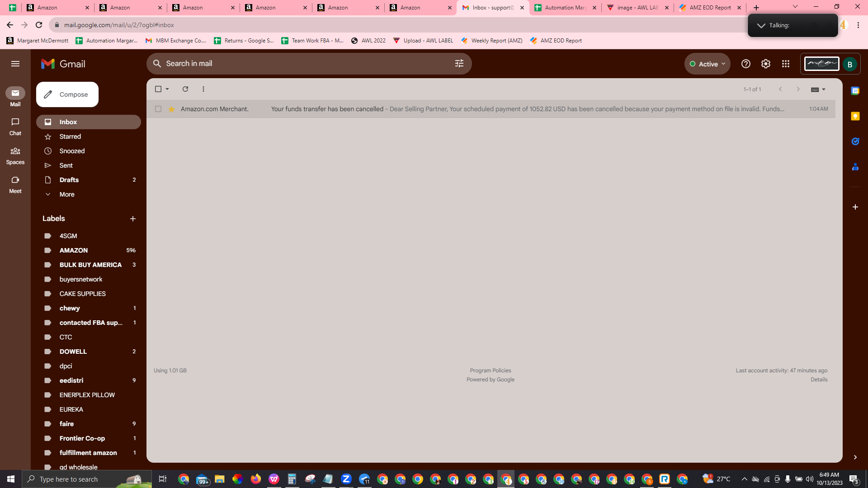Open the AWL 2022 bookmark
This screenshot has width=868, height=488.
click(x=368, y=41)
